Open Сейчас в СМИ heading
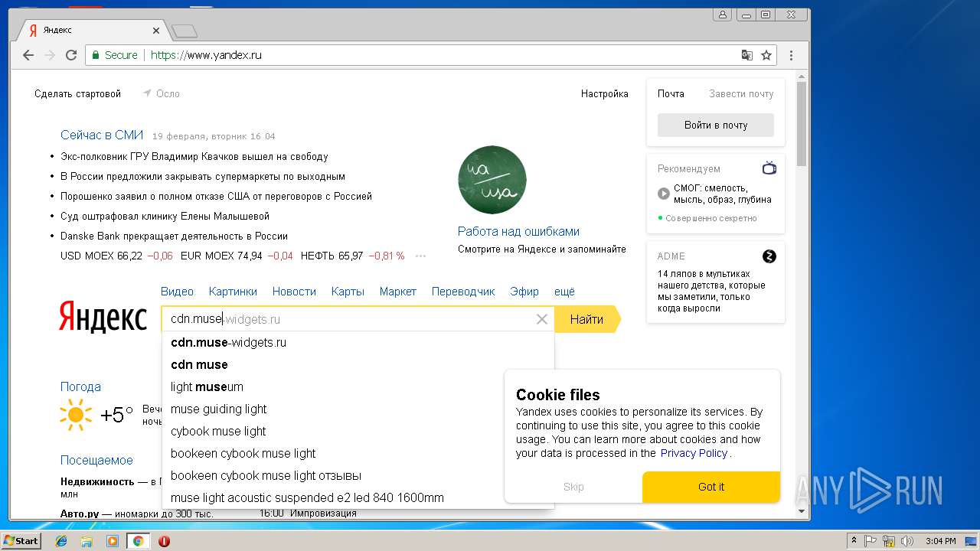980x551 pixels. (102, 135)
